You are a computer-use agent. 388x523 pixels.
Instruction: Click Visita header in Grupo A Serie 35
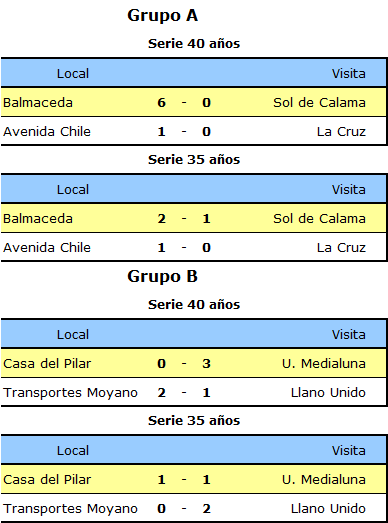coord(349,189)
